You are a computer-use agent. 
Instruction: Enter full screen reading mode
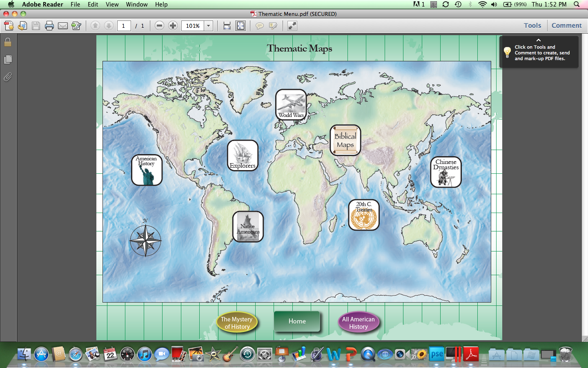[x=292, y=25]
